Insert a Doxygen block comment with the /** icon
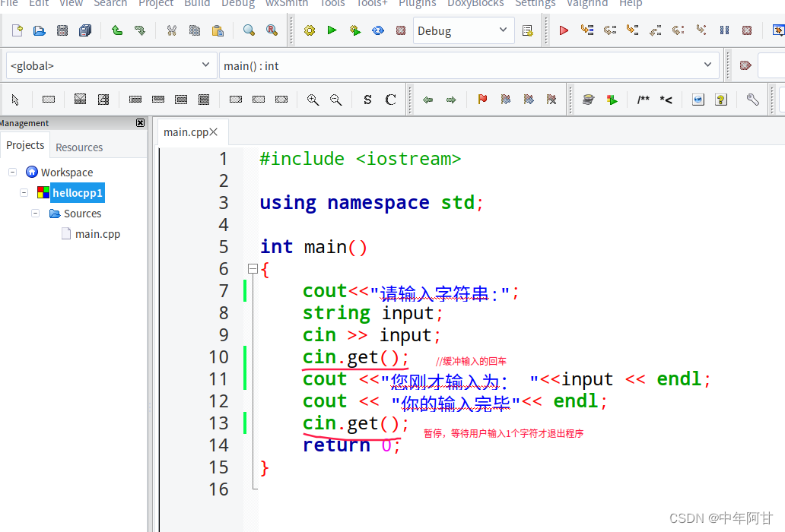 click(x=644, y=100)
